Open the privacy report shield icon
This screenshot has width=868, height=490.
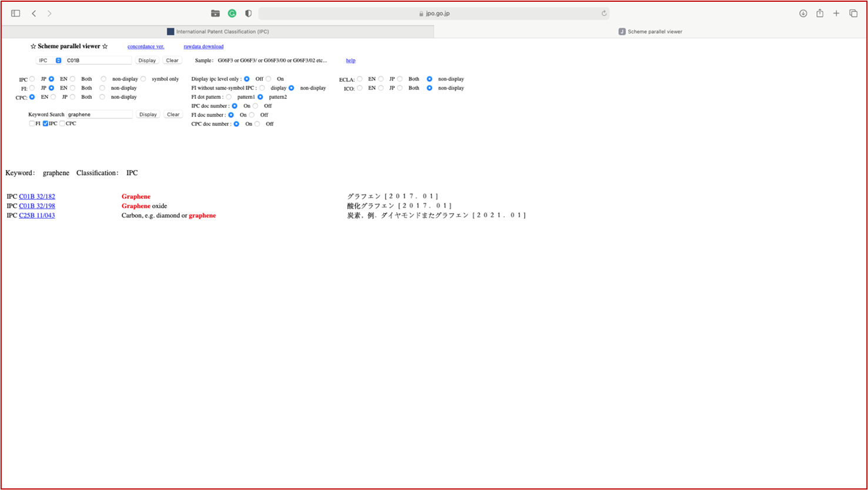[249, 14]
